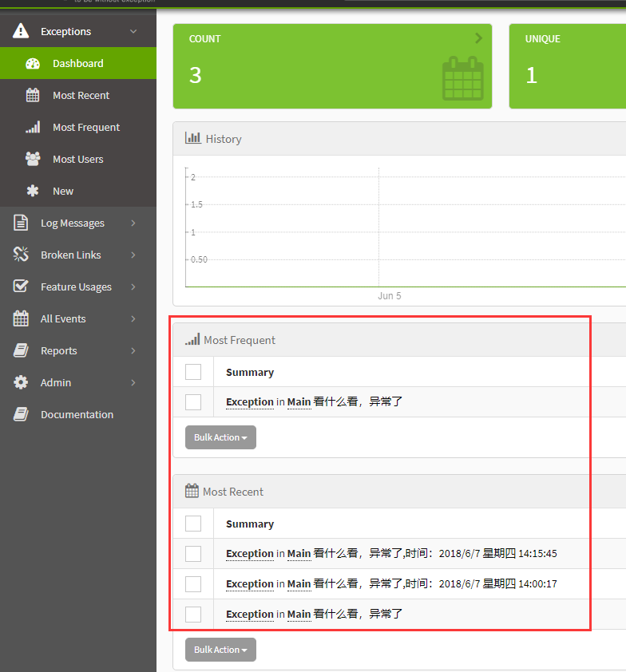
Task: Expand the All Events chevron
Action: 133,318
